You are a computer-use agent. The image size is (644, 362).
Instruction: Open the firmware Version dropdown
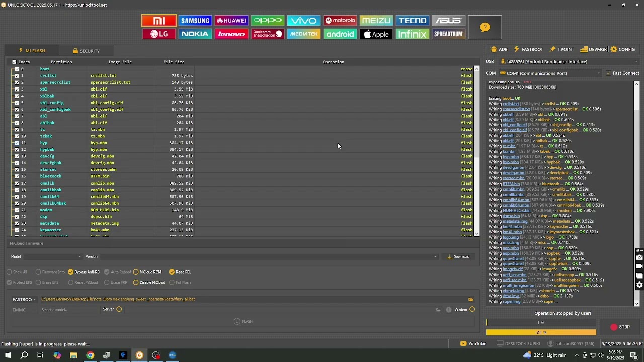(x=269, y=257)
